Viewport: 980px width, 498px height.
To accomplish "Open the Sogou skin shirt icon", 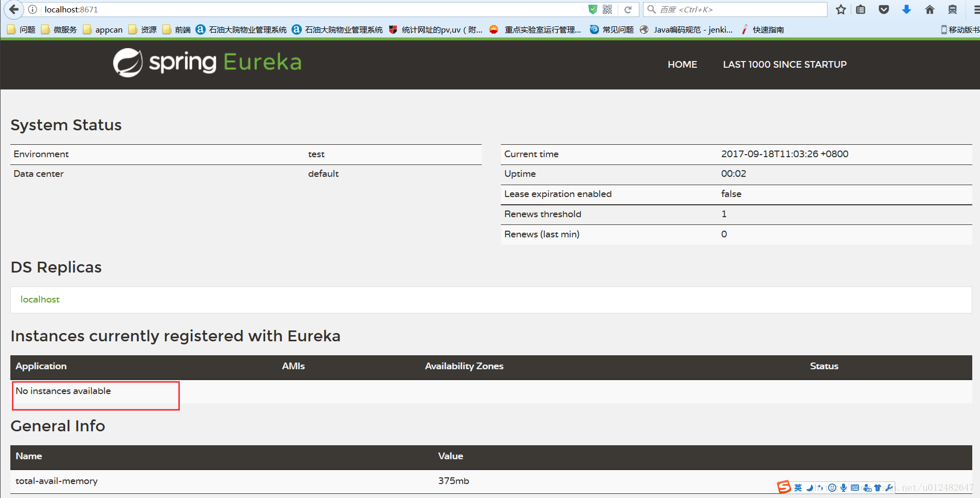I will (878, 488).
